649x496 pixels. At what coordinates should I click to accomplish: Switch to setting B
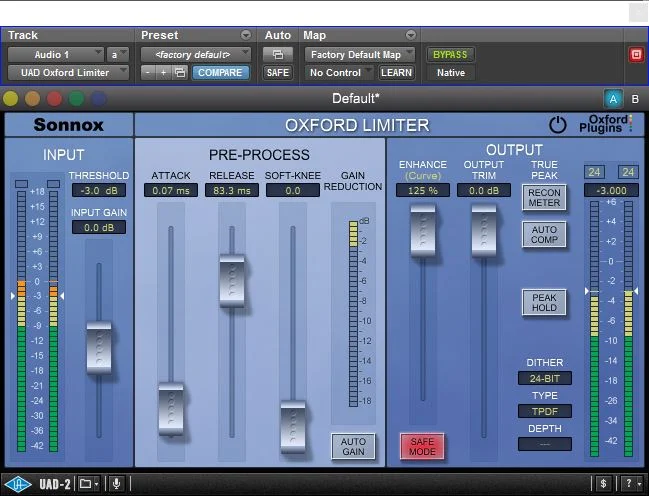(635, 99)
